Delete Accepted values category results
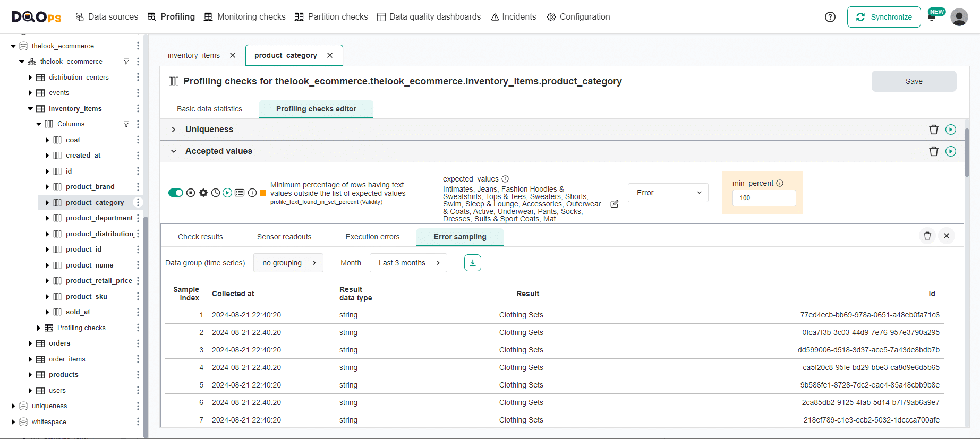 (934, 151)
